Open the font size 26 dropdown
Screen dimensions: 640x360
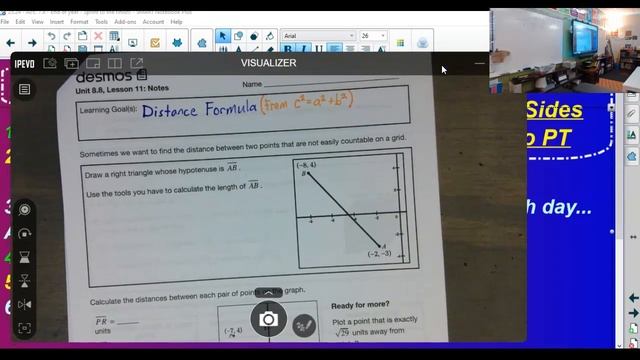373,36
